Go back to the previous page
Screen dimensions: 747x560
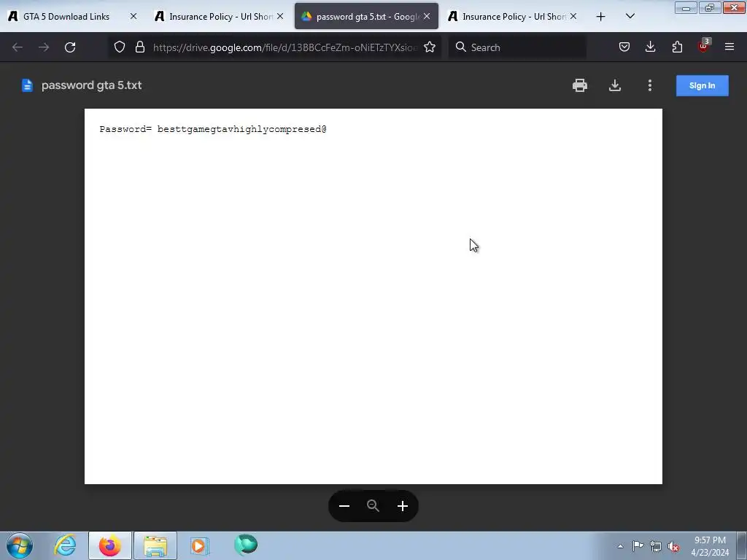18,47
